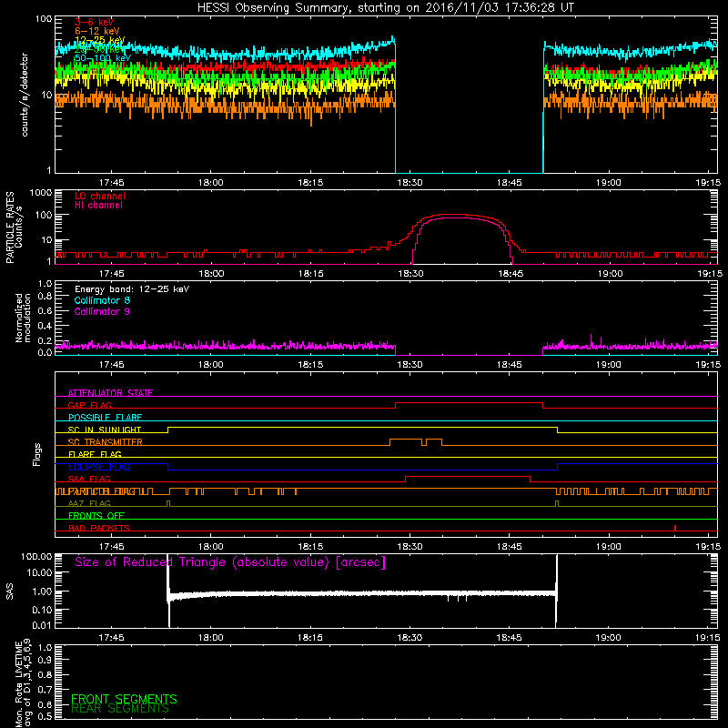728x728 pixels.
Task: Click the "PARTICLE RATES" axis title
Action: click(x=10, y=227)
